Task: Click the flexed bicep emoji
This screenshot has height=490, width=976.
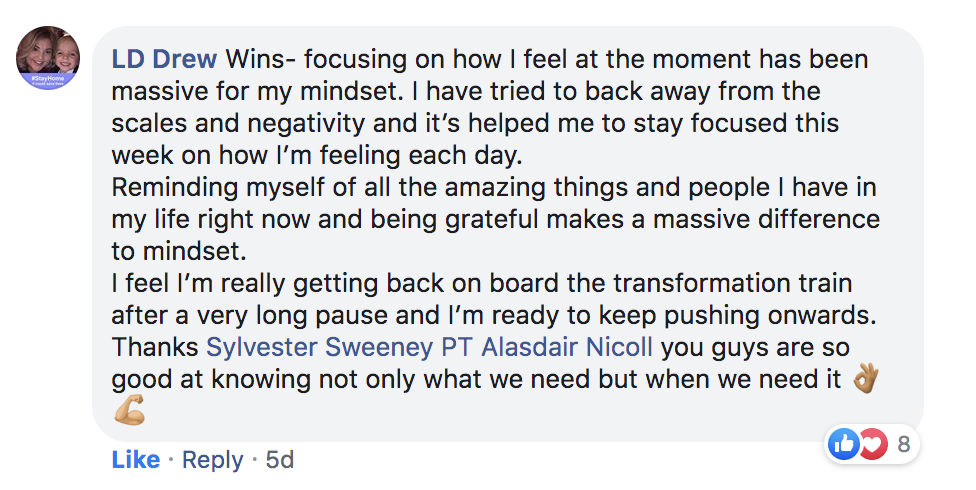Action: [x=129, y=410]
